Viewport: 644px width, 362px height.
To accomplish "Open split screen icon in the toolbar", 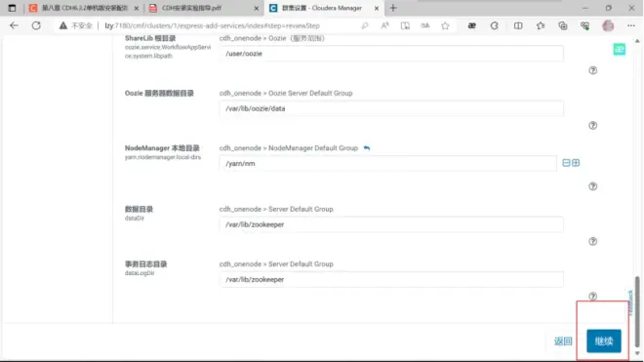I will pos(518,25).
